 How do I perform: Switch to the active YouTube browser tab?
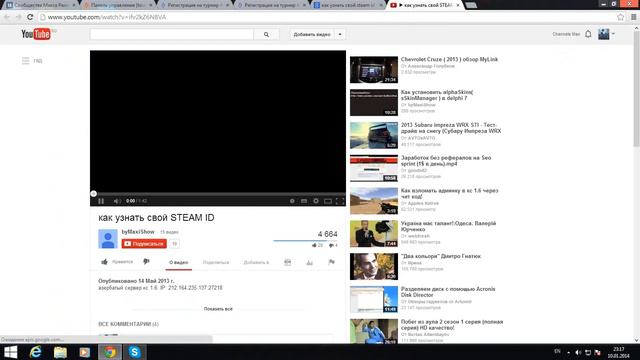(x=424, y=5)
